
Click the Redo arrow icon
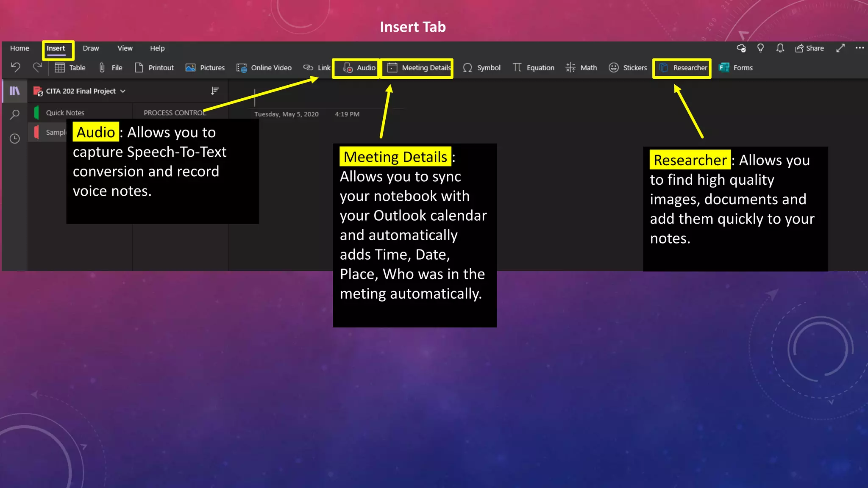pos(37,67)
